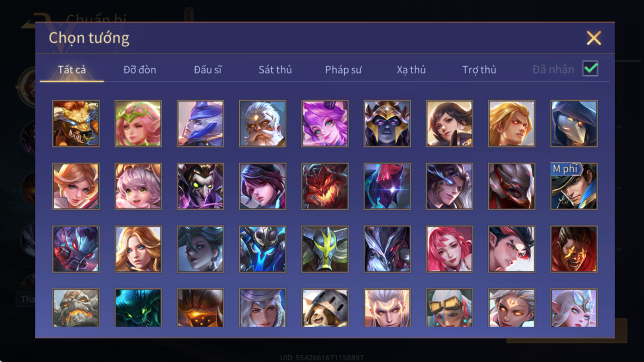Show heroes in Sát thủ tab
The image size is (644, 362).
[x=275, y=70]
